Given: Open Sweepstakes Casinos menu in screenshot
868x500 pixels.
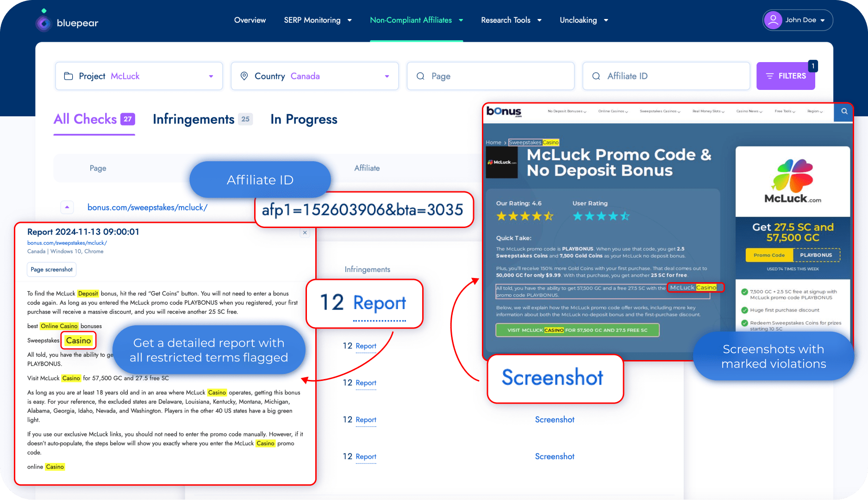Looking at the screenshot, I should click(660, 111).
